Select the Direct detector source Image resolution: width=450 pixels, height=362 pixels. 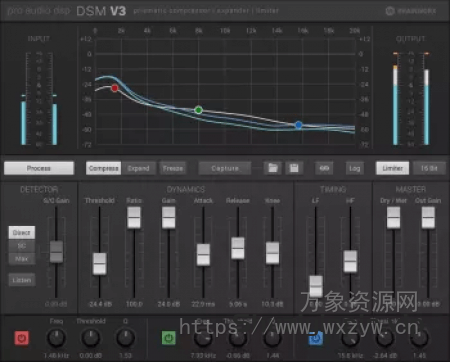(22, 232)
